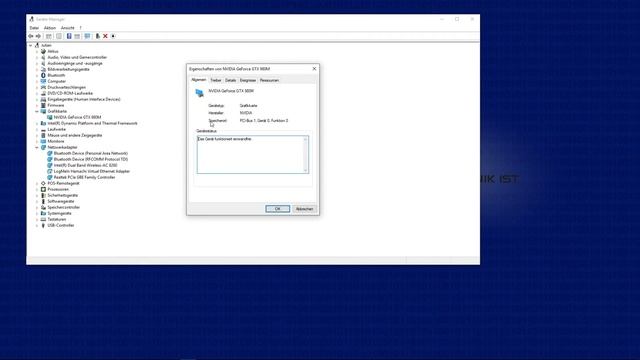The image size is (640, 360).
Task: Click the disable device down-arrow toolbar icon
Action: tap(113, 36)
